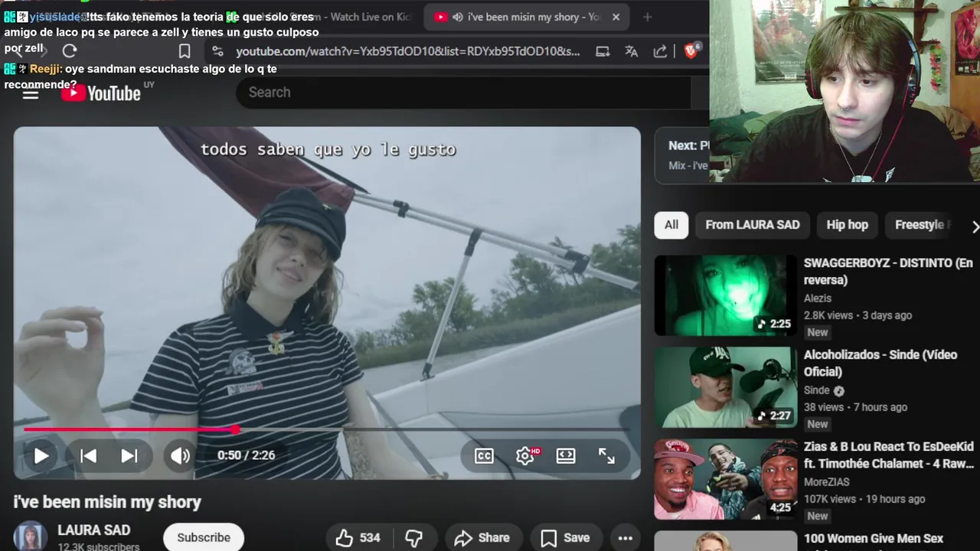Open the YouTube hamburger menu
The image size is (980, 551).
[x=31, y=93]
